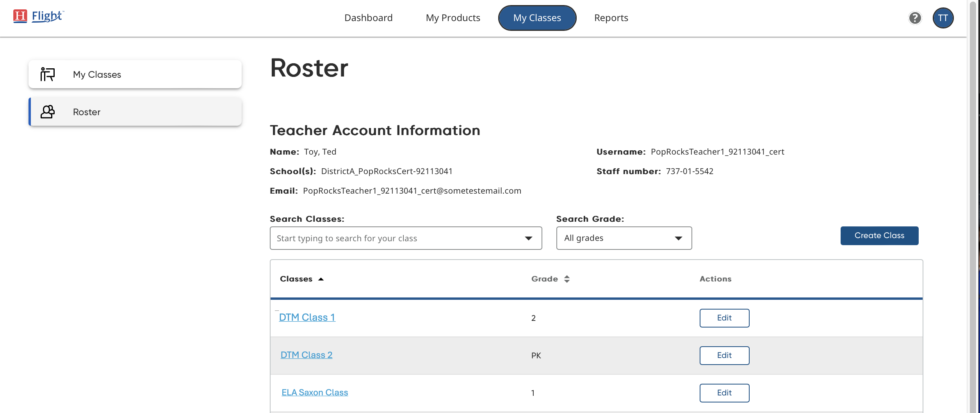
Task: Open the DTM Class 2 roster link
Action: tap(306, 355)
